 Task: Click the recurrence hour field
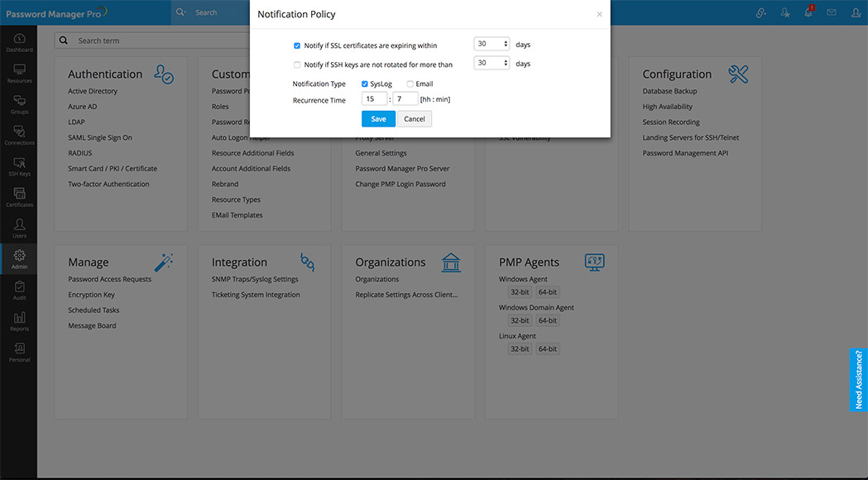click(x=374, y=99)
